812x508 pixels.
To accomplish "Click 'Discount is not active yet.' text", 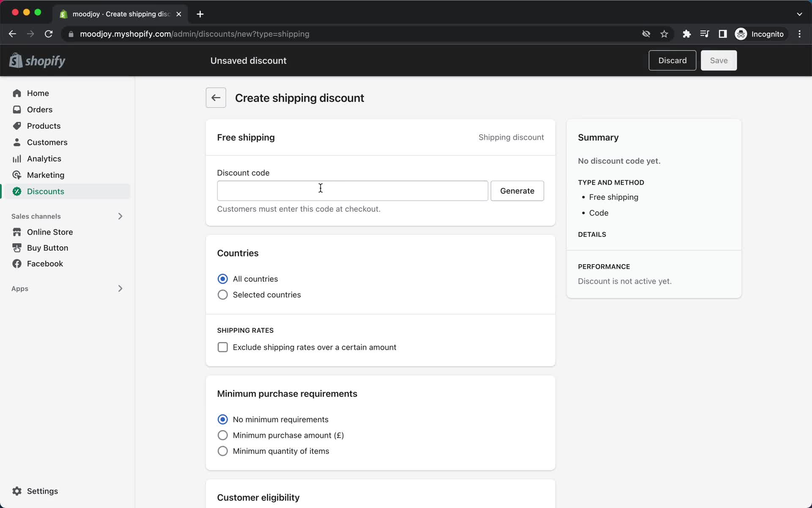I will point(624,281).
